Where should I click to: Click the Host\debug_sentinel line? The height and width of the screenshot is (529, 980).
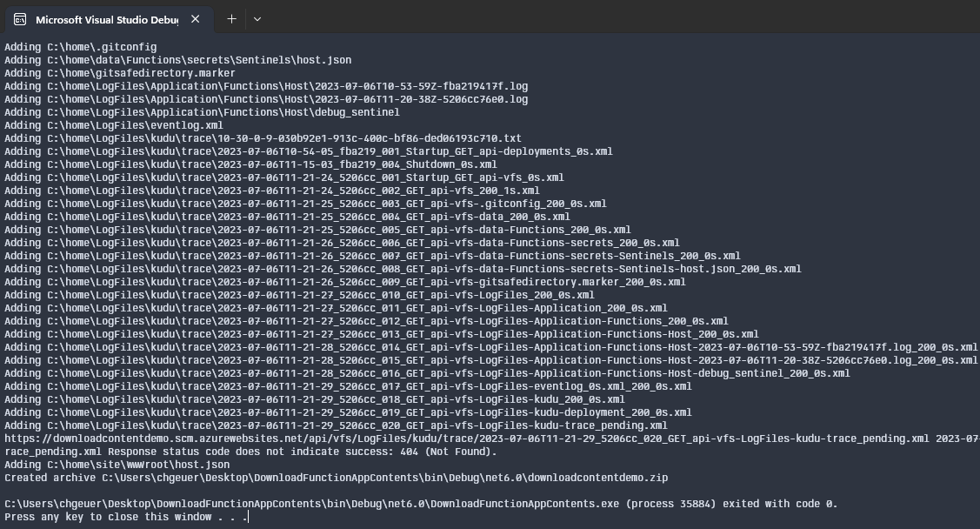click(202, 112)
